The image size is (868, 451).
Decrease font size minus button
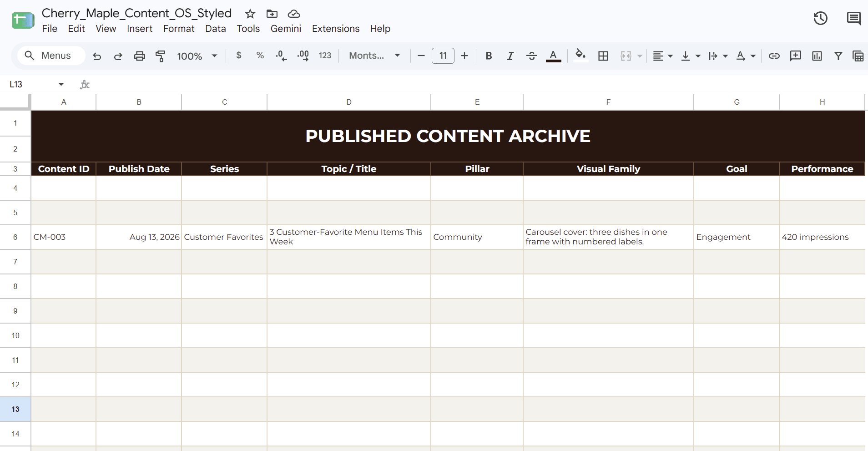coord(421,56)
